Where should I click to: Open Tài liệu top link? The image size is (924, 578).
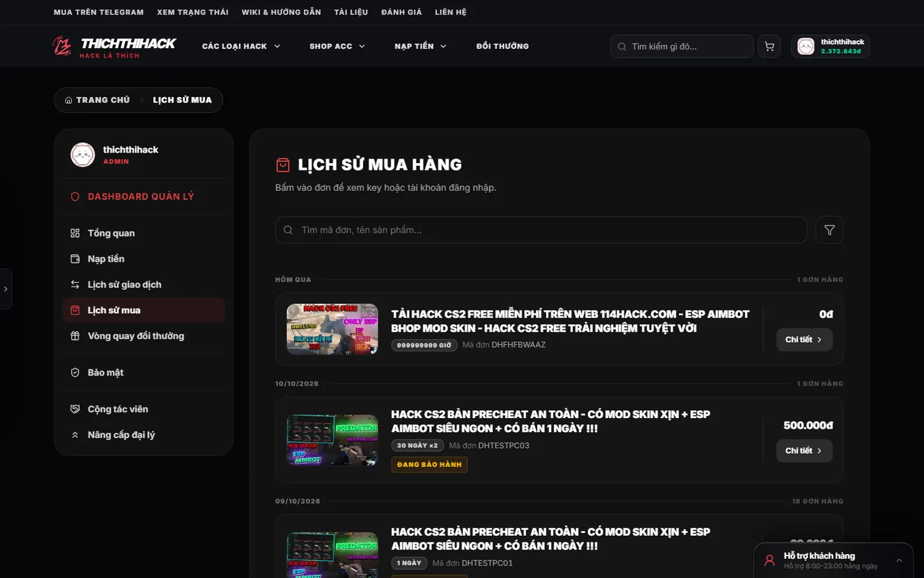[x=351, y=12]
